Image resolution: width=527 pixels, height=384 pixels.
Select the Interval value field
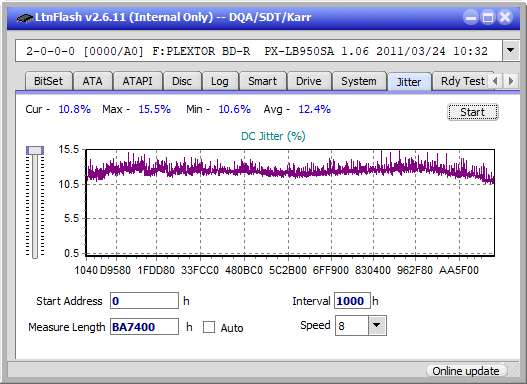[x=352, y=301]
